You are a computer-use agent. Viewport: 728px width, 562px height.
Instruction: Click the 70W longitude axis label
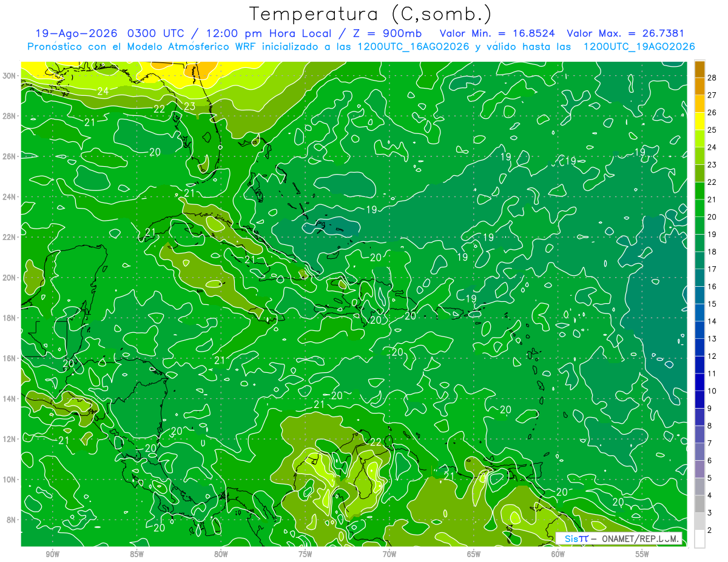[x=389, y=554]
